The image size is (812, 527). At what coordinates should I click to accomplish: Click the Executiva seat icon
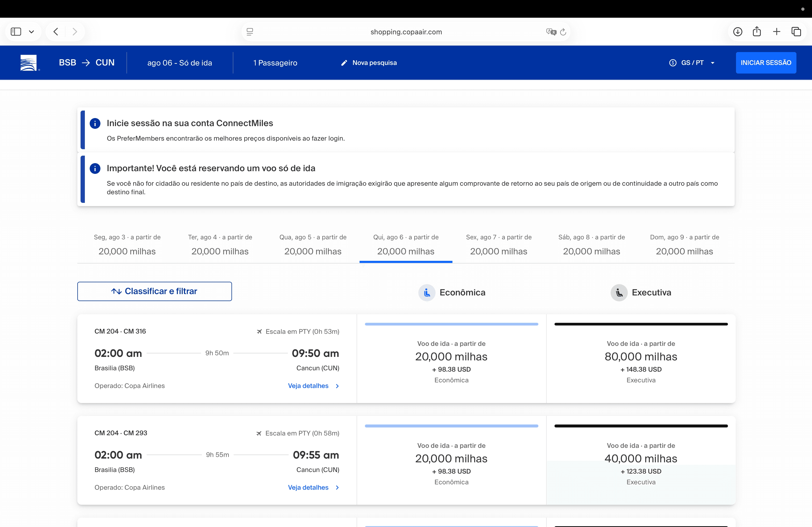pyautogui.click(x=619, y=292)
